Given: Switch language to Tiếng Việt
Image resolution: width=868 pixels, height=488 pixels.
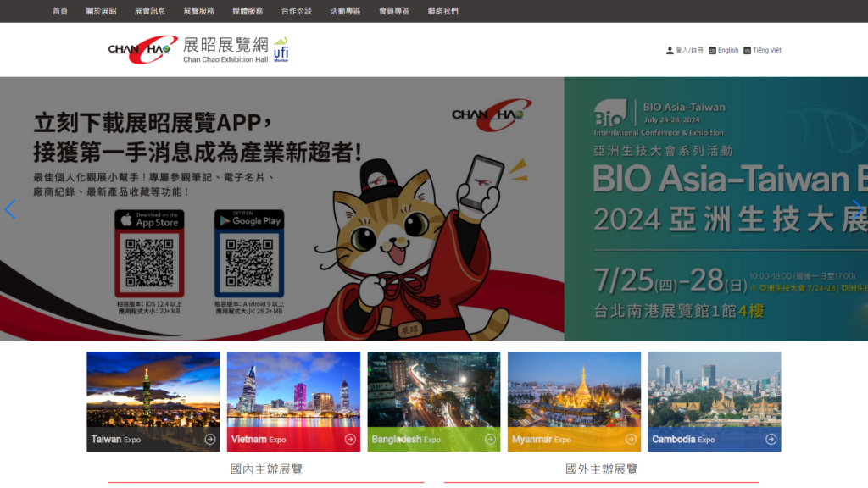Looking at the screenshot, I should [766, 50].
